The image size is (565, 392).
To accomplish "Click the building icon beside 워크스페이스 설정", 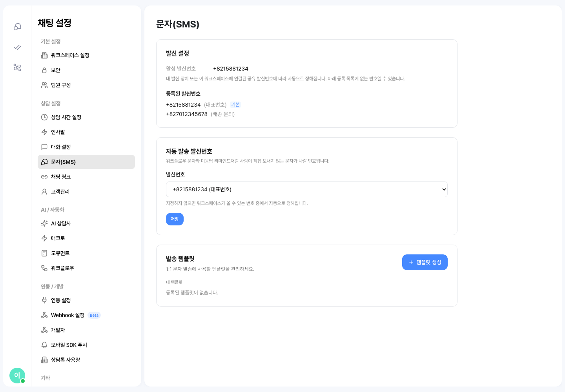I will 44,55.
